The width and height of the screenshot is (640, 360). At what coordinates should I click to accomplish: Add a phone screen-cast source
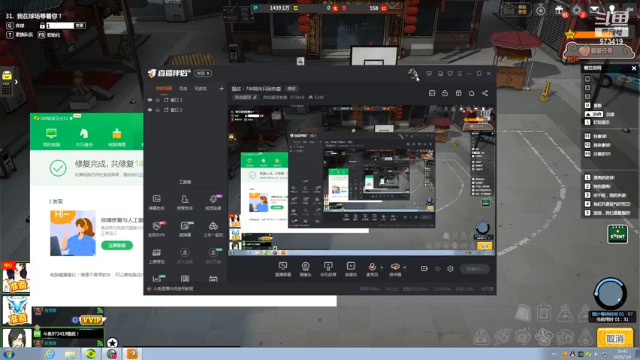pyautogui.click(x=328, y=269)
